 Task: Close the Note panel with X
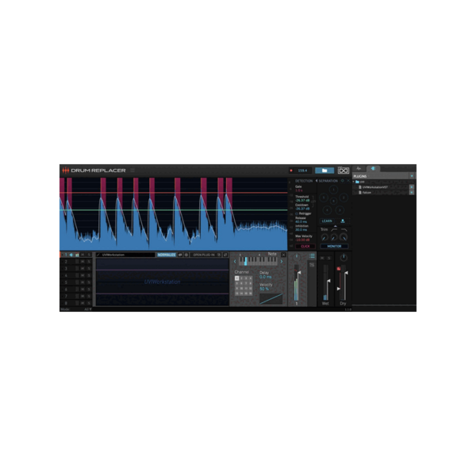click(x=283, y=255)
